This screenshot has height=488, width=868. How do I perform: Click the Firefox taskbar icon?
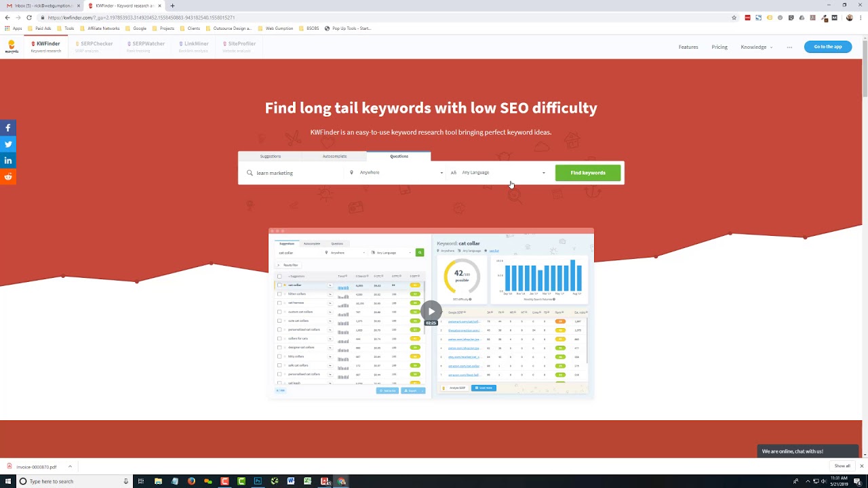click(x=191, y=481)
